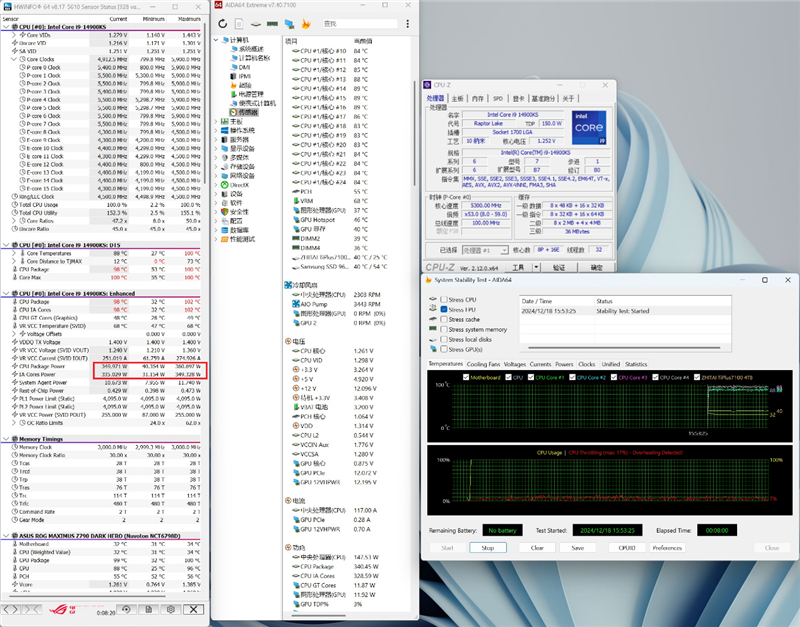
Task: Click the Clear button in stability test
Action: pyautogui.click(x=537, y=547)
